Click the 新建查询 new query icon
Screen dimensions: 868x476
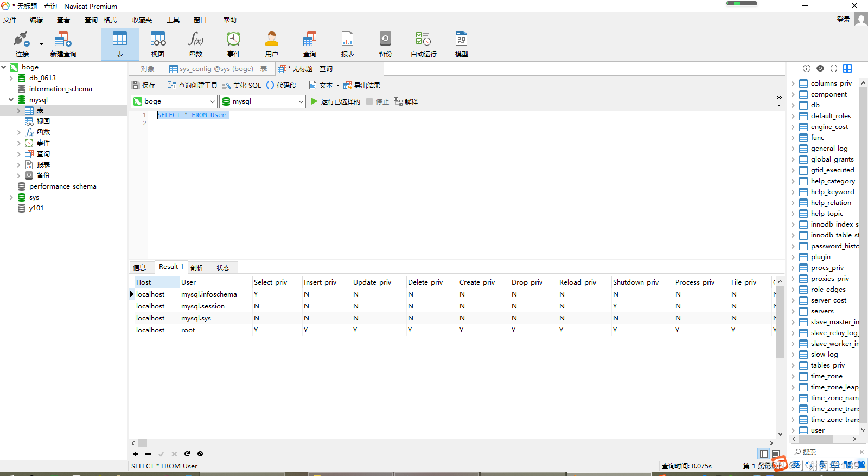63,44
